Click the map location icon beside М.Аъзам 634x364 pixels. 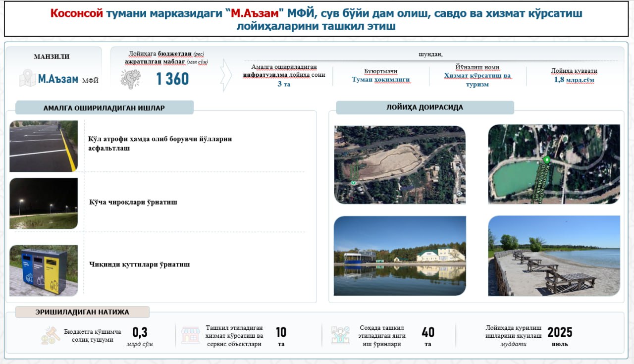point(27,78)
